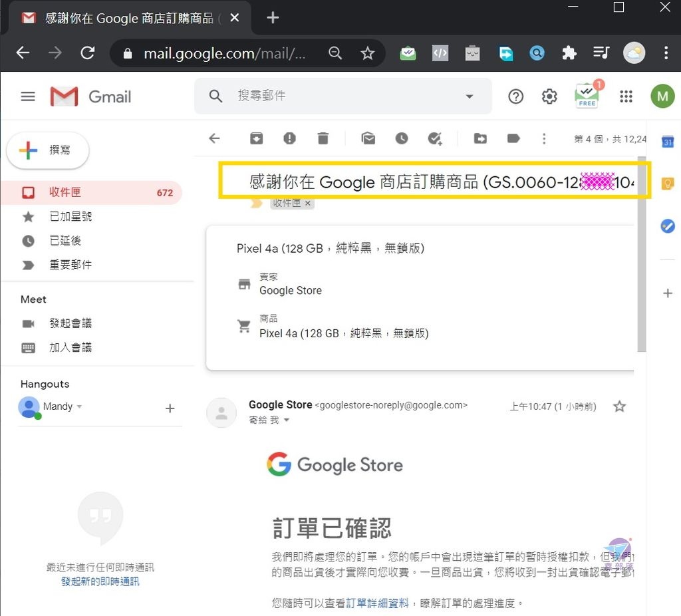
Task: Click the 搜尋郵件 search field
Action: coord(343,96)
